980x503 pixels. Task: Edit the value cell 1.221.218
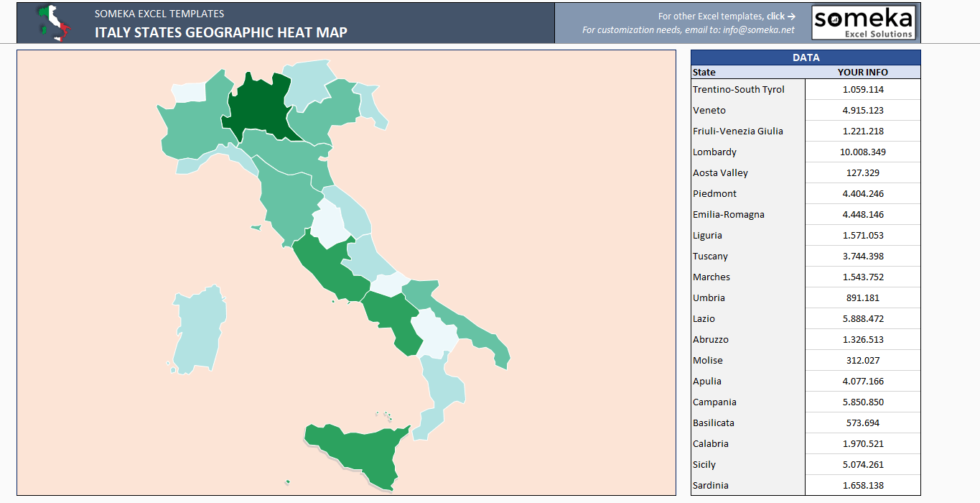click(863, 131)
